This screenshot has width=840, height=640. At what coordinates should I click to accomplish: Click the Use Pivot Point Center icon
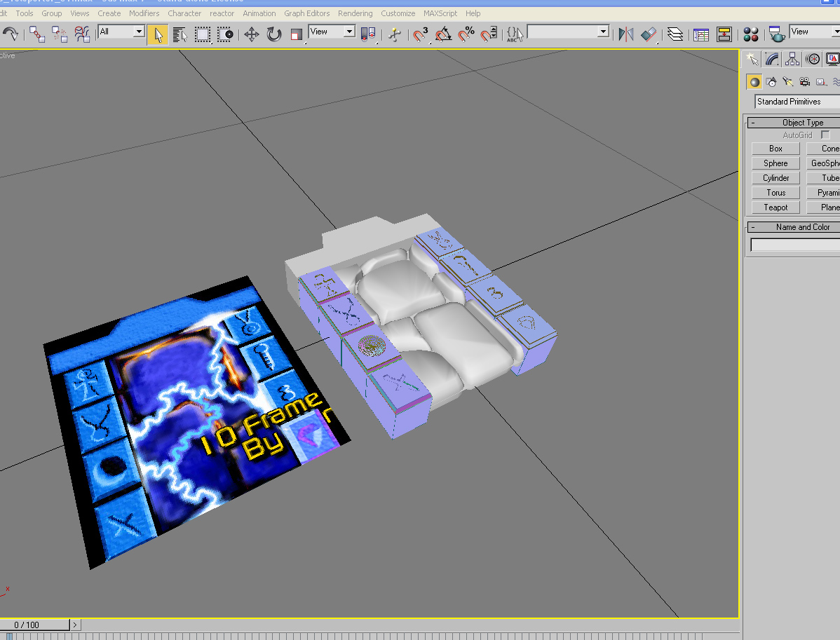pyautogui.click(x=368, y=35)
